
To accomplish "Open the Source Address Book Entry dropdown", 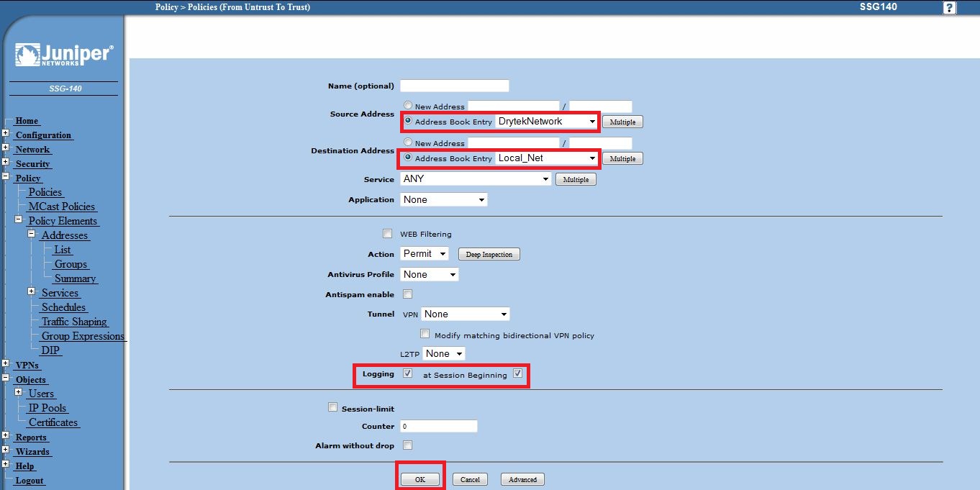I will 547,122.
